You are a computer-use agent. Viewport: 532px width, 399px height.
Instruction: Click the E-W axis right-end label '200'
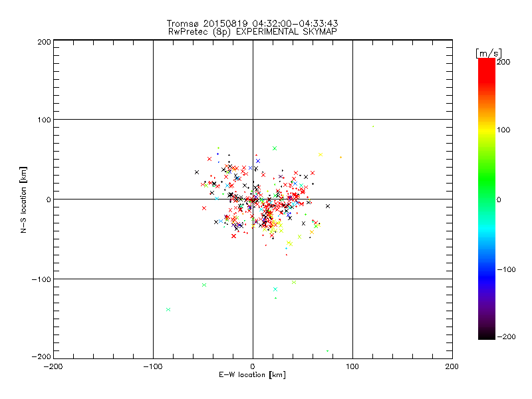pos(452,366)
